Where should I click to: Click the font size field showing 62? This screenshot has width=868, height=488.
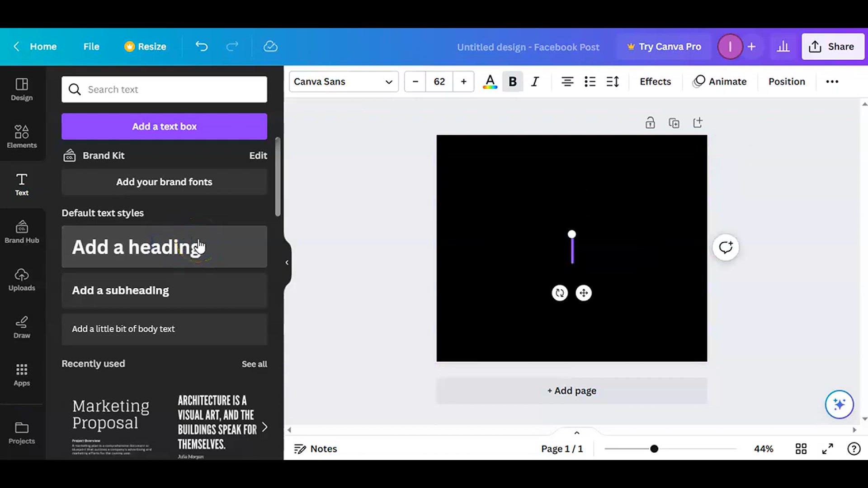[439, 82]
